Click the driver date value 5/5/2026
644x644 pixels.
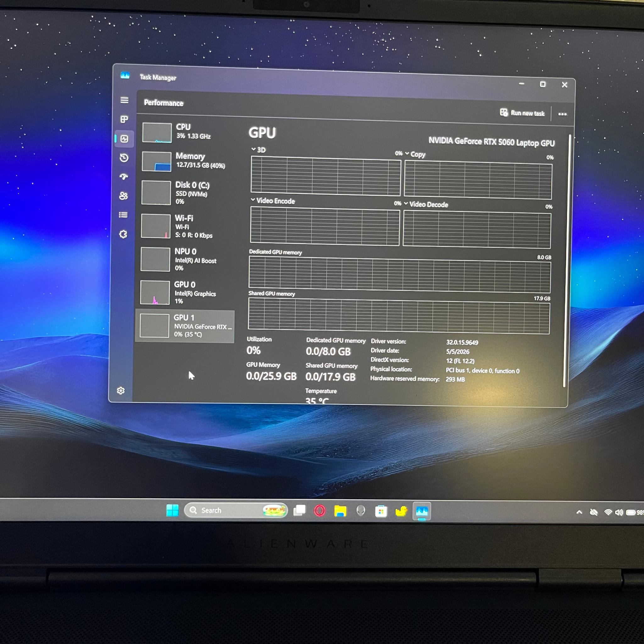pos(458,352)
